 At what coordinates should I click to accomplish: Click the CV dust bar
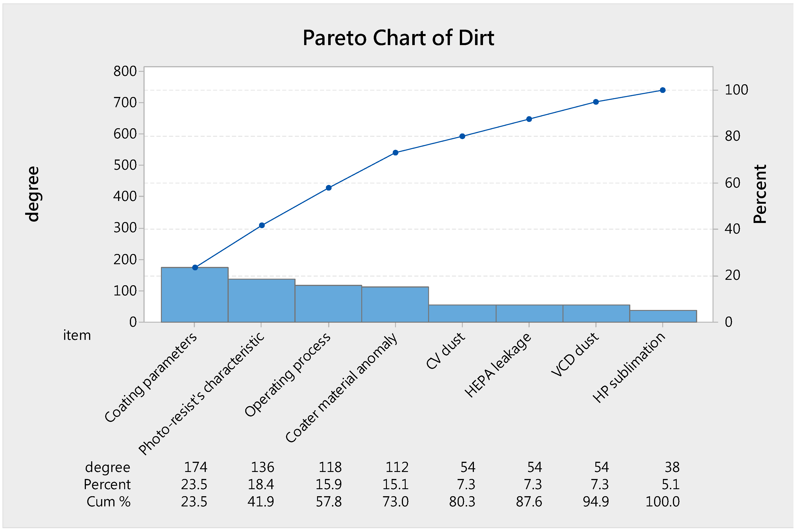click(462, 314)
